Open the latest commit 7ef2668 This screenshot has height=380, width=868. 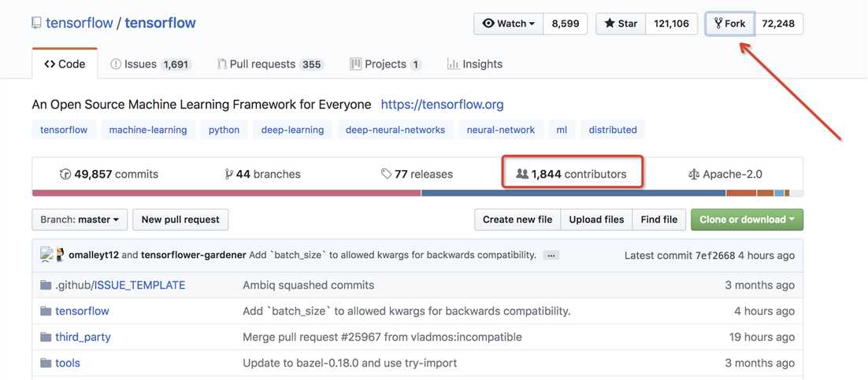pos(715,256)
